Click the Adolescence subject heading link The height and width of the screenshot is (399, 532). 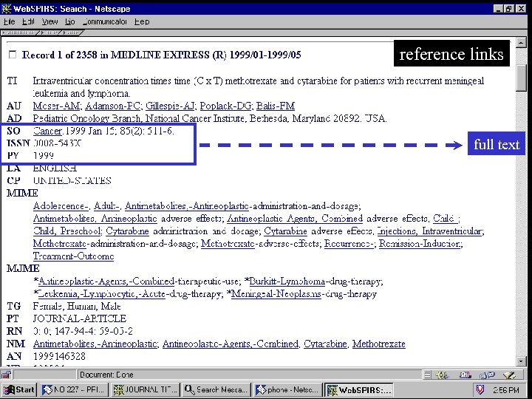point(61,206)
